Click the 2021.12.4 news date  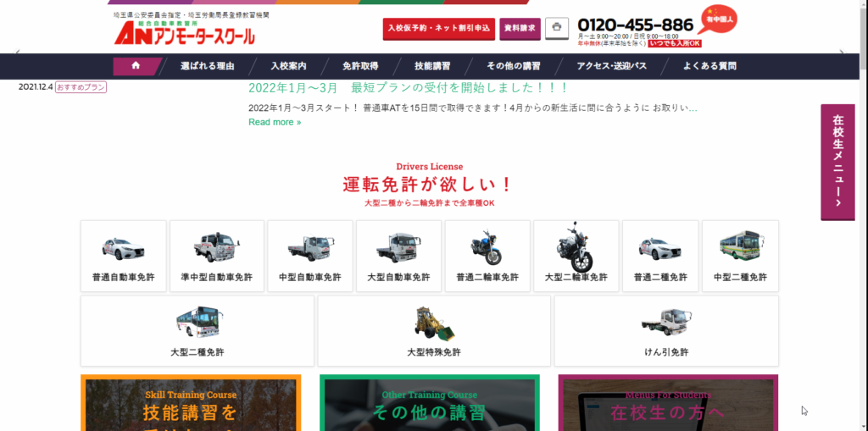[36, 87]
